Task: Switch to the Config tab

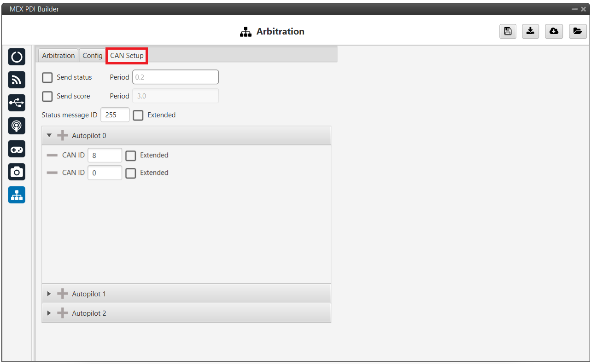Action: click(92, 56)
